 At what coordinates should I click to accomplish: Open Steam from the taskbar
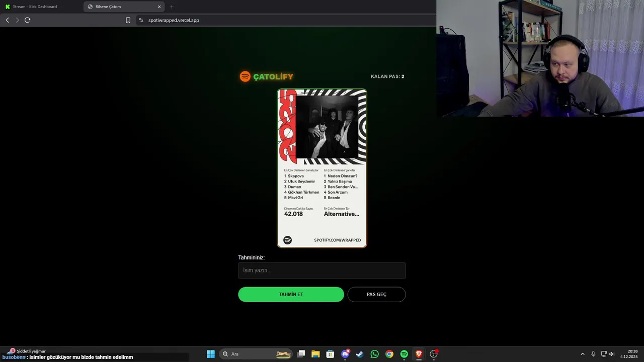[360, 354]
